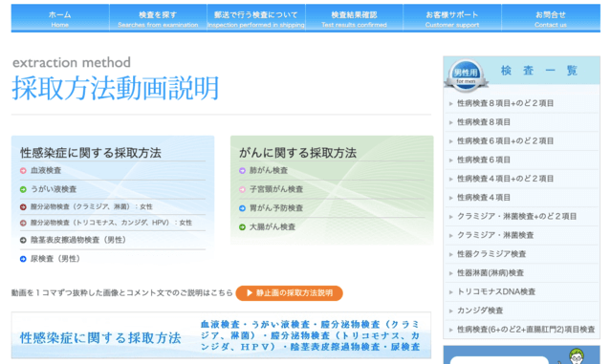Screen dimensions: 611x364
Task: Click the blue arrow icon beside 胃がん予防検査
Action: (x=242, y=208)
